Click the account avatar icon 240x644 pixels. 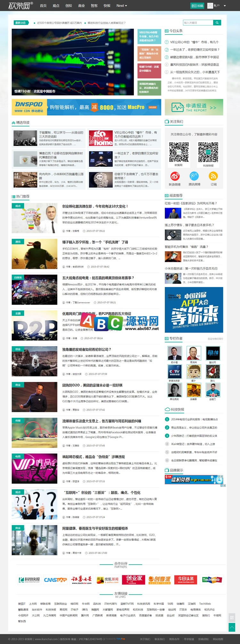pos(210,5)
